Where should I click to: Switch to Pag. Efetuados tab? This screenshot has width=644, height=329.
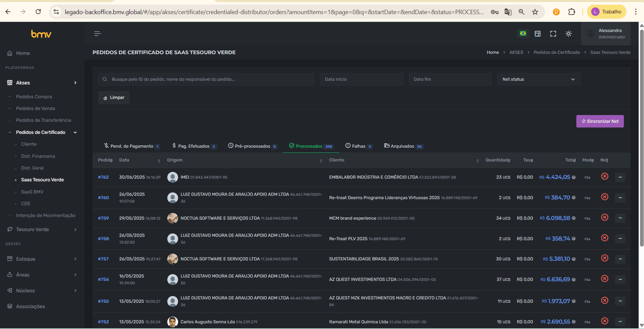coord(194,146)
